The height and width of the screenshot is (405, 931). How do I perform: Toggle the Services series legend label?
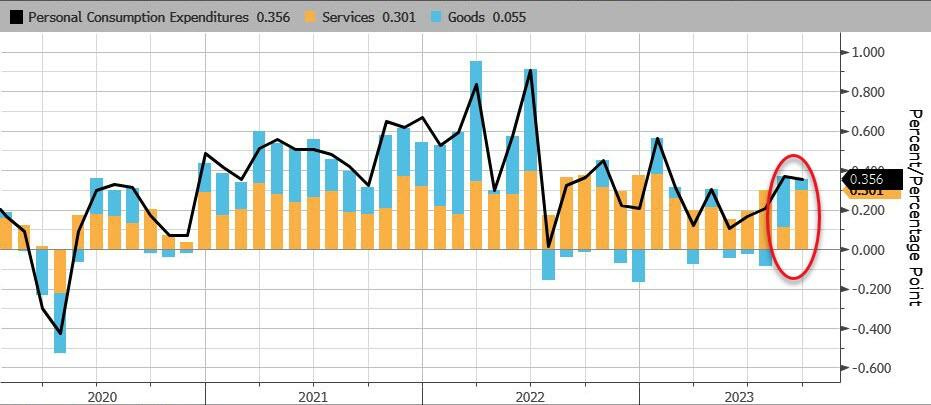(346, 15)
